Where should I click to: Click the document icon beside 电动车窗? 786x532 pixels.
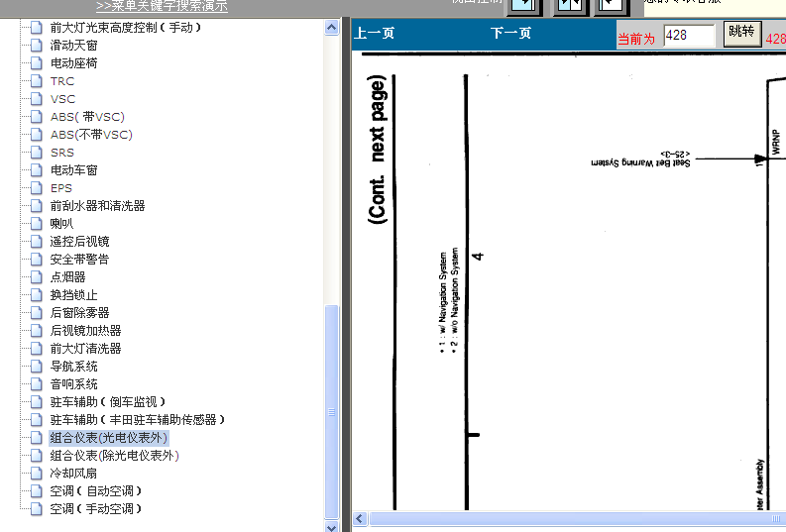(36, 170)
